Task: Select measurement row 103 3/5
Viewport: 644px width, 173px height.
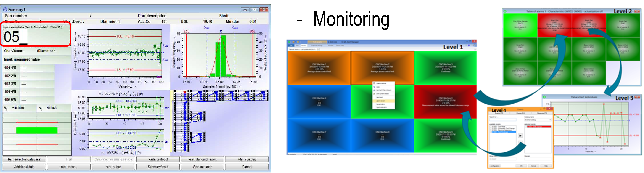Action: 28,84
